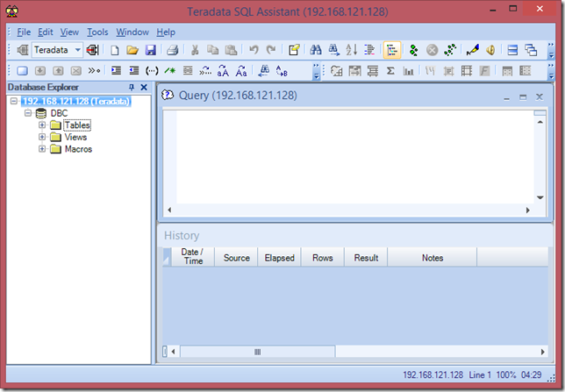565x392 pixels.
Task: Click the History scrollbar right arrow
Action: (543, 352)
